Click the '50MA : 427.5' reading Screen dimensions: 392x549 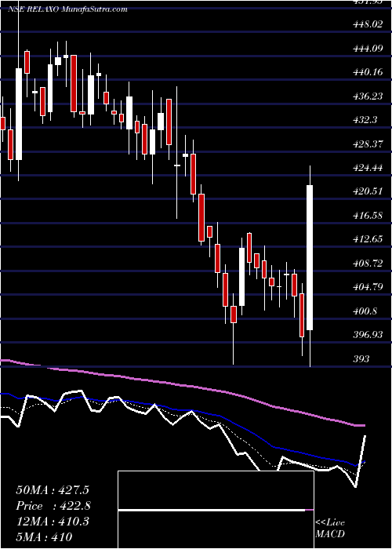click(x=53, y=490)
